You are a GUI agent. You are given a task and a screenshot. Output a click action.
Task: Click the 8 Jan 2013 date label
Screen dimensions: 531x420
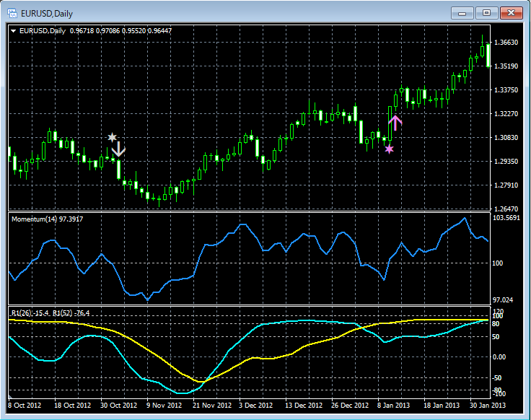tap(395, 406)
